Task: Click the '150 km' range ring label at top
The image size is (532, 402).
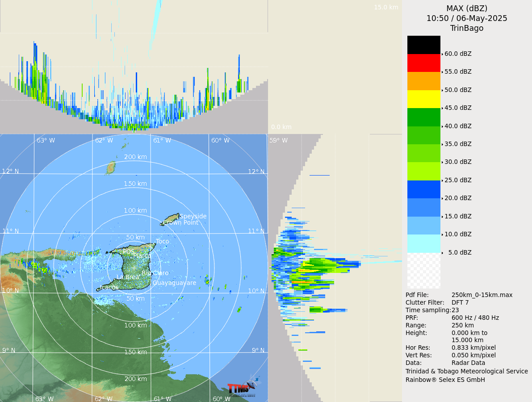Action: [135, 184]
